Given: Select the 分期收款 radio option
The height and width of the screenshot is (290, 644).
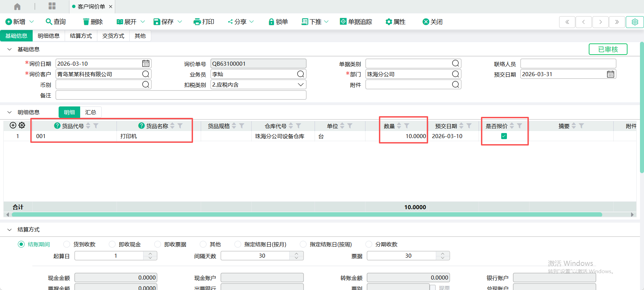Looking at the screenshot, I should click(x=369, y=244).
